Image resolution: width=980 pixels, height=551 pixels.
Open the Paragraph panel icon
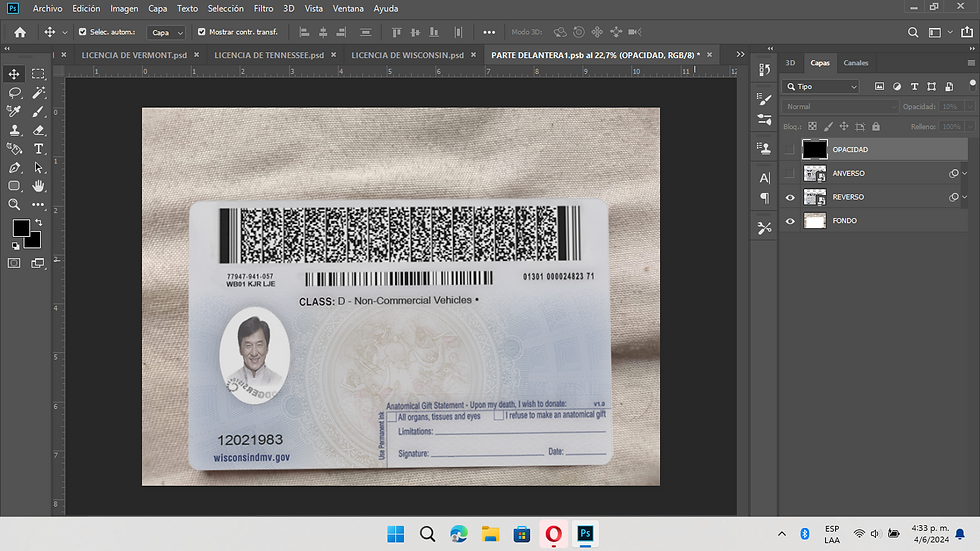(x=764, y=198)
